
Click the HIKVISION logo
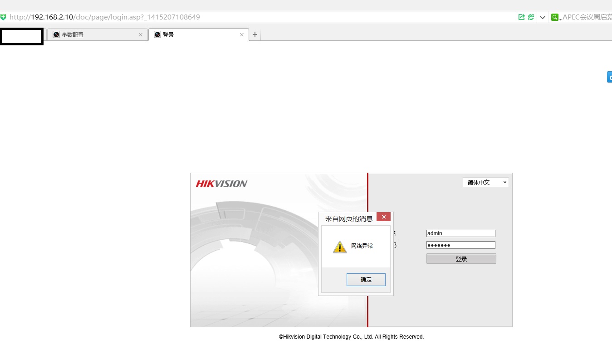coord(221,184)
